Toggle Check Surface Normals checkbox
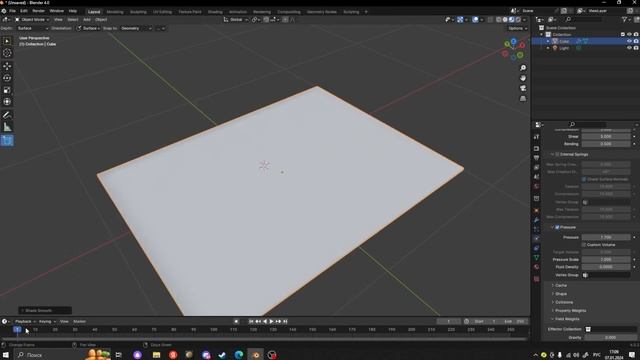This screenshot has height=360, width=640. (x=584, y=179)
